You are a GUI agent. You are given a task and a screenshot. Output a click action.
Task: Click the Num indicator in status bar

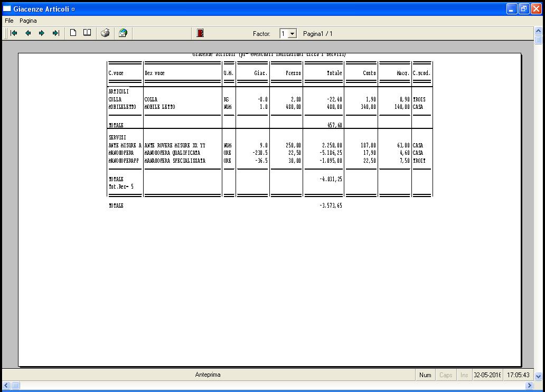(x=425, y=375)
